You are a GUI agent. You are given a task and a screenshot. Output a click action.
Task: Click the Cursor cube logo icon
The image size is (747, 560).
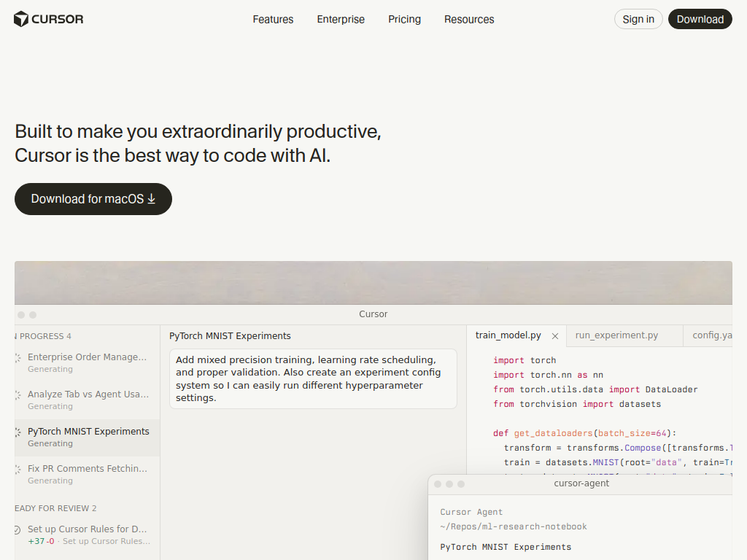click(21, 19)
